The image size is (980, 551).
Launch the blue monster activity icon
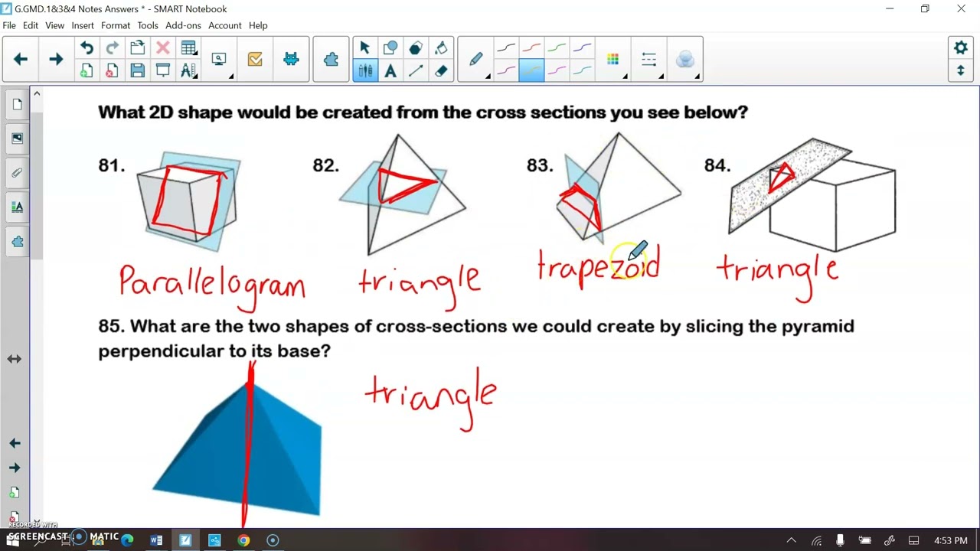coord(291,59)
